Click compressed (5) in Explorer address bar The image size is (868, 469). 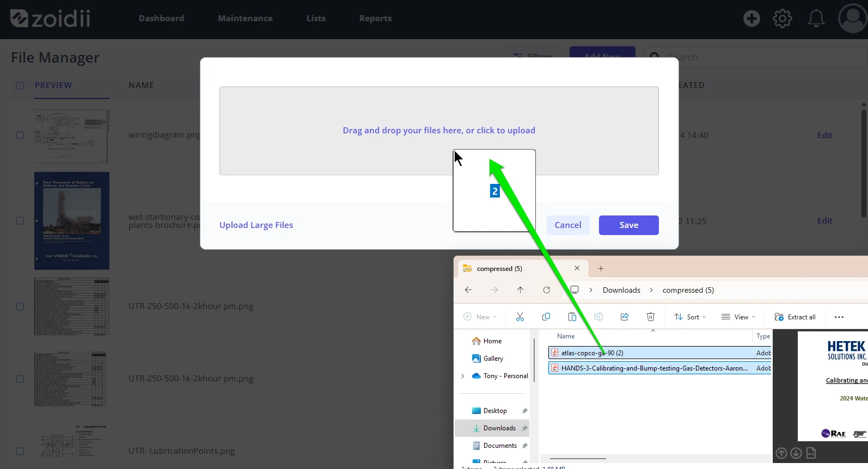[688, 290]
